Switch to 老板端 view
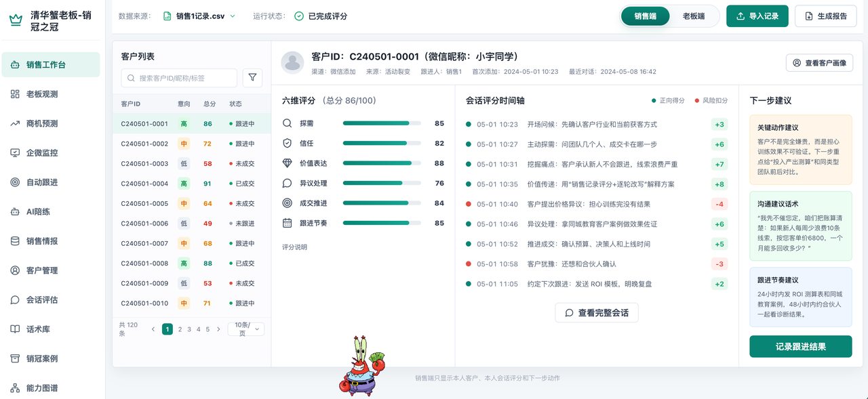 pyautogui.click(x=694, y=16)
